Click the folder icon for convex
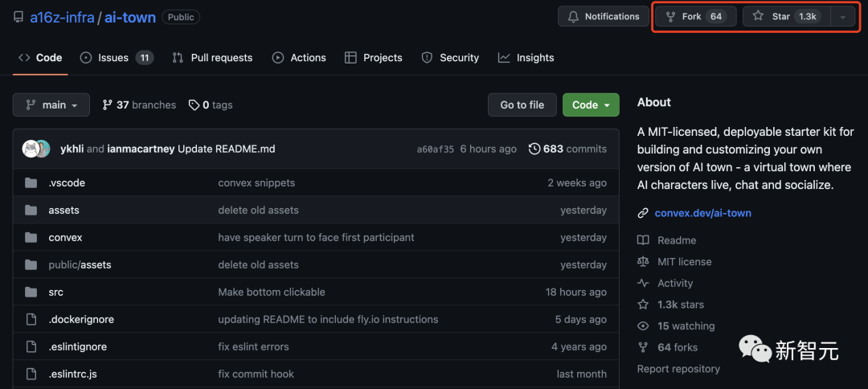The image size is (868, 389). (x=31, y=237)
